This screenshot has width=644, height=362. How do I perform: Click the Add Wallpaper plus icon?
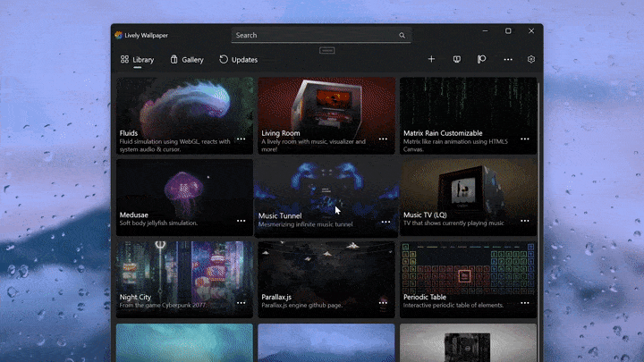[431, 60]
